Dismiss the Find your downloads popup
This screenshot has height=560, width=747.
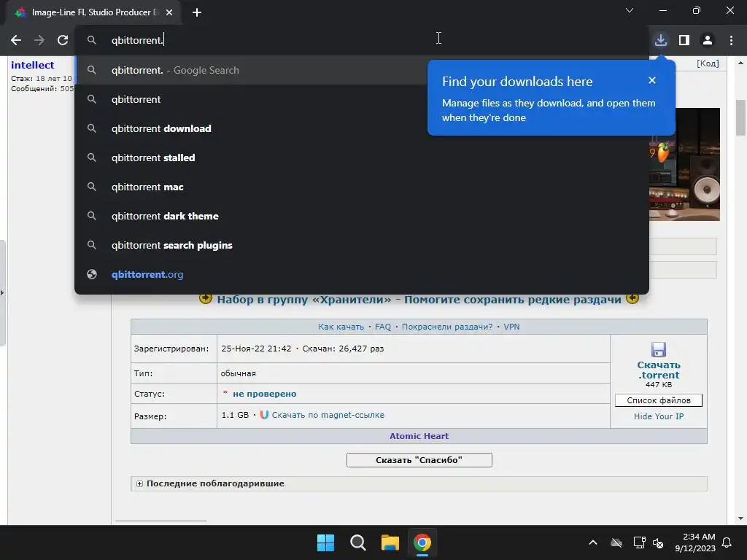coord(652,80)
